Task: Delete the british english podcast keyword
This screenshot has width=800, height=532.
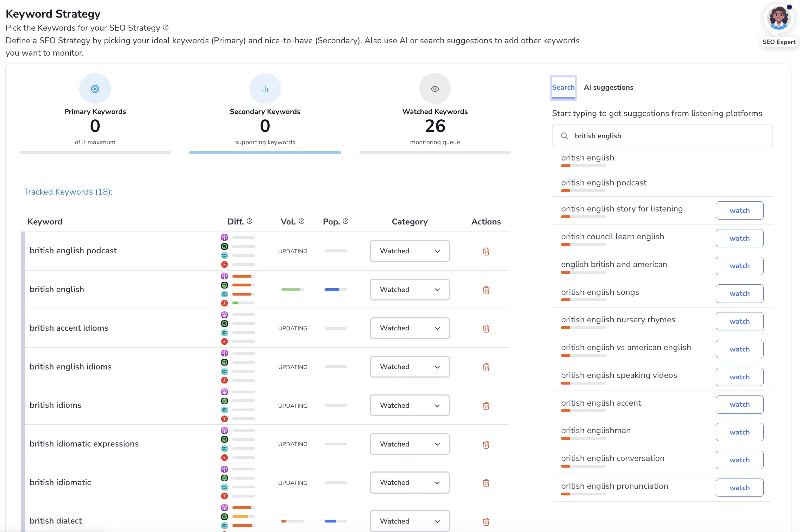Action: tap(486, 251)
